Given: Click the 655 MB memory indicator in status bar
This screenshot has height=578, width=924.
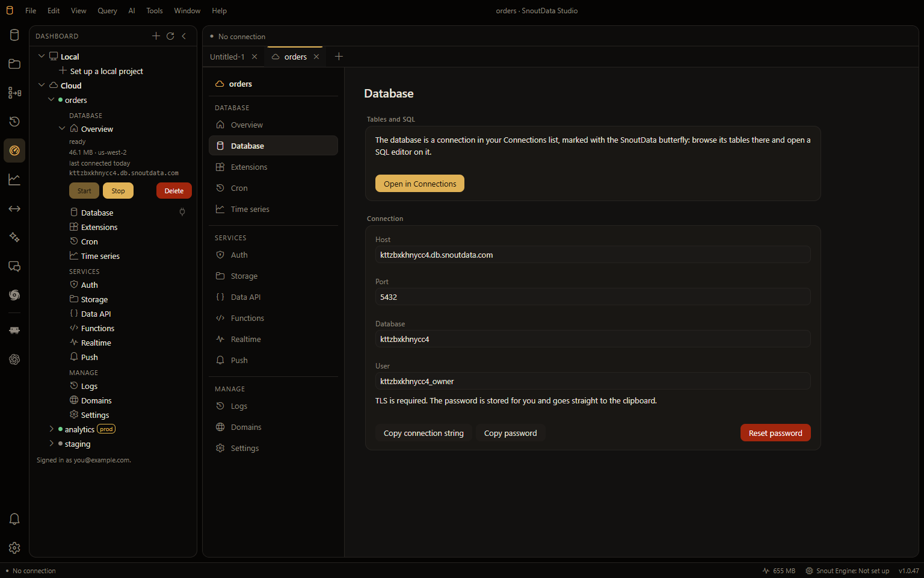Looking at the screenshot, I should tap(778, 571).
